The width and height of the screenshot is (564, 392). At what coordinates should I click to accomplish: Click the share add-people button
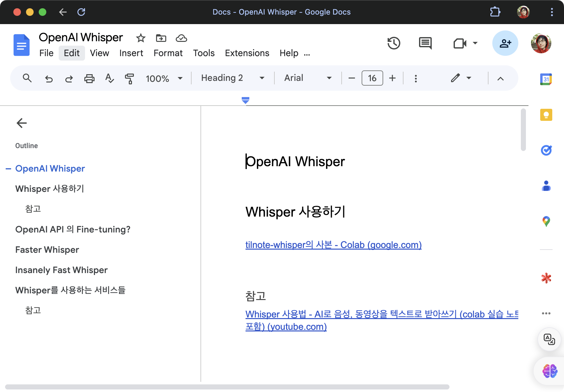click(x=505, y=43)
